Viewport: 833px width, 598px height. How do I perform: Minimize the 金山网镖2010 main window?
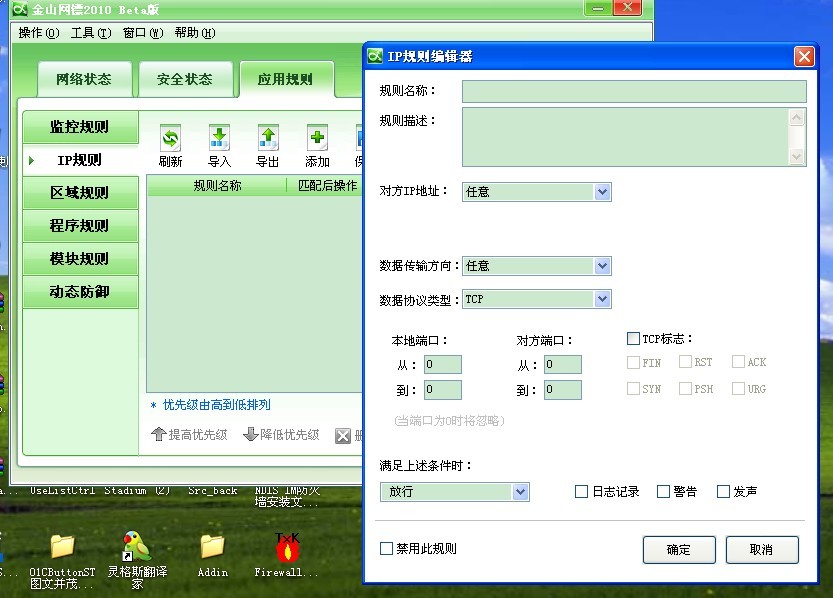tap(598, 8)
